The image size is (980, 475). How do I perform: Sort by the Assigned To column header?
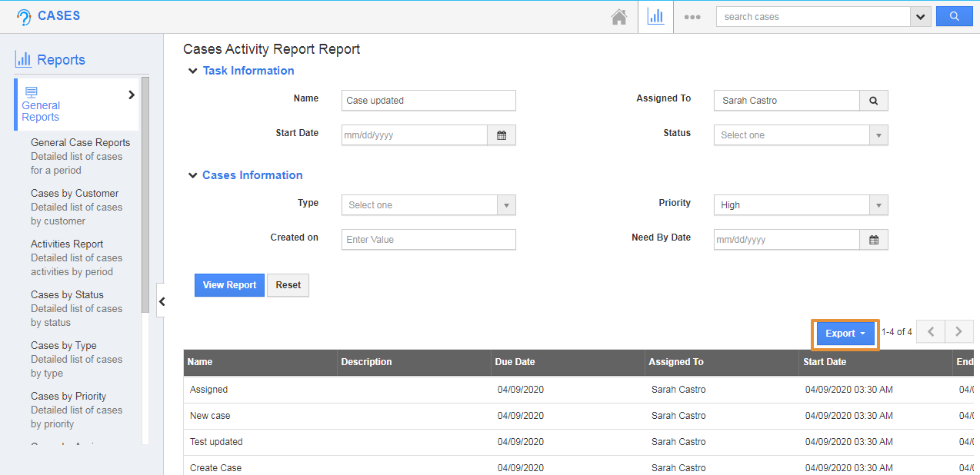point(722,362)
